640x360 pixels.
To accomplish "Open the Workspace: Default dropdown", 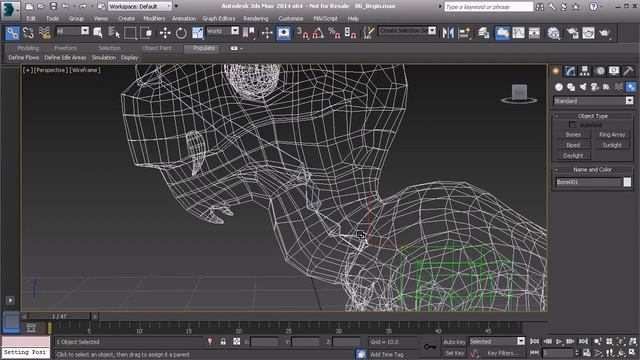I will (140, 7).
